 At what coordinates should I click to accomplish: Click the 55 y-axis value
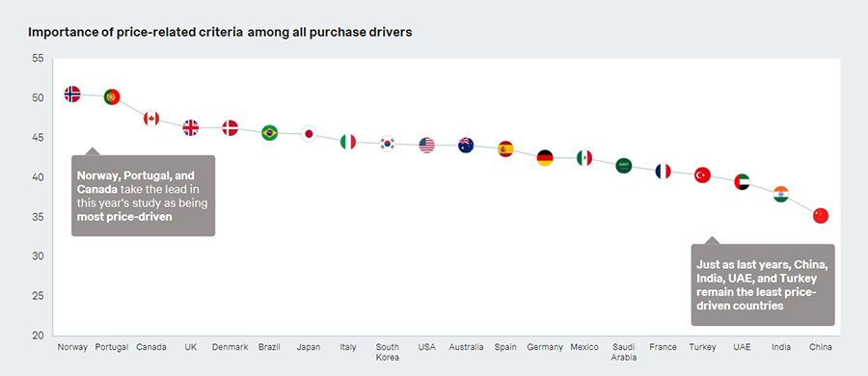38,58
